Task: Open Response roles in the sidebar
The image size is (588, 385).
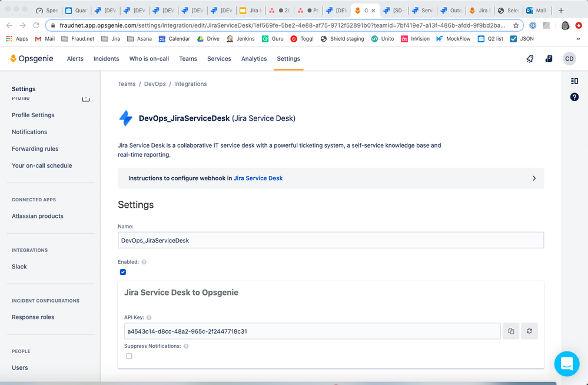Action: pyautogui.click(x=33, y=317)
